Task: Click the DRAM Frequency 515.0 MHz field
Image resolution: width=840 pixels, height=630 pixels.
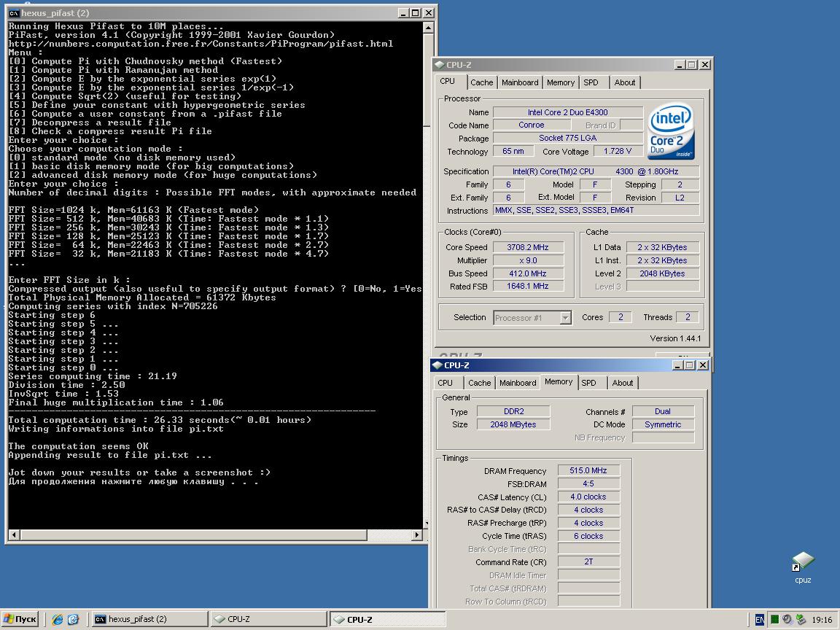Action: pos(588,471)
